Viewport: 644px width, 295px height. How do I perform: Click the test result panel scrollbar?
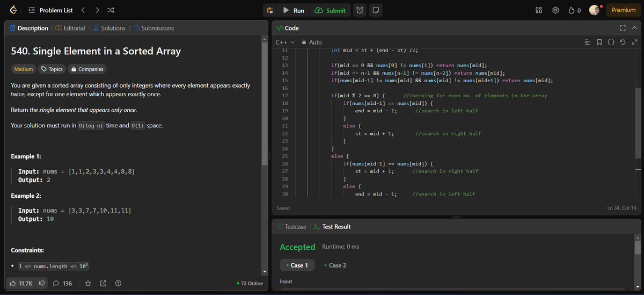click(x=638, y=247)
